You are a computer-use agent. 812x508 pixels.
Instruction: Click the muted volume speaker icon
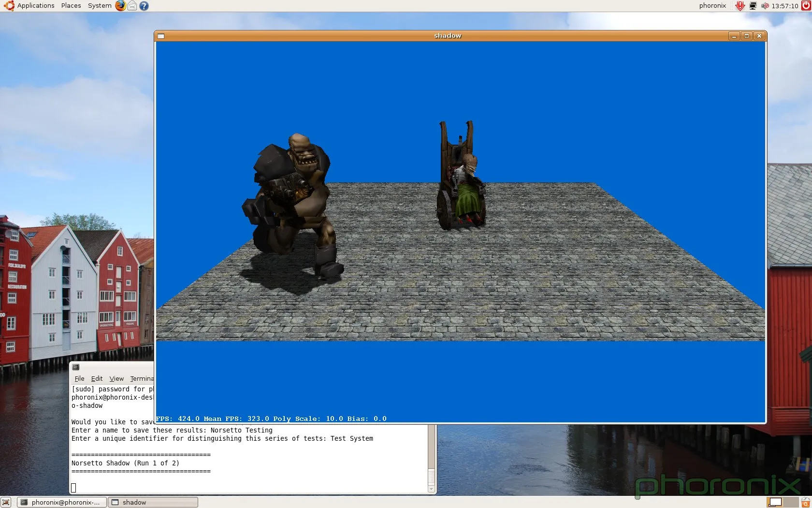(x=765, y=6)
